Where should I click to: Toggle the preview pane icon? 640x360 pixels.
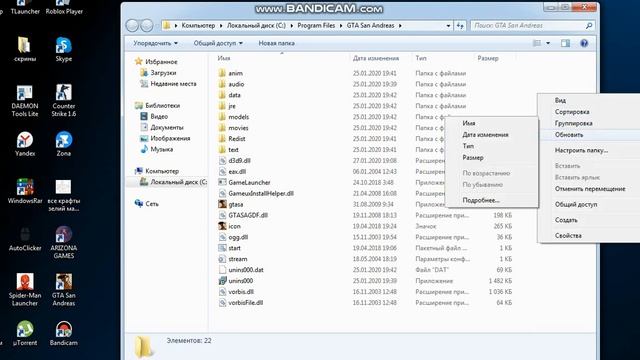point(565,43)
